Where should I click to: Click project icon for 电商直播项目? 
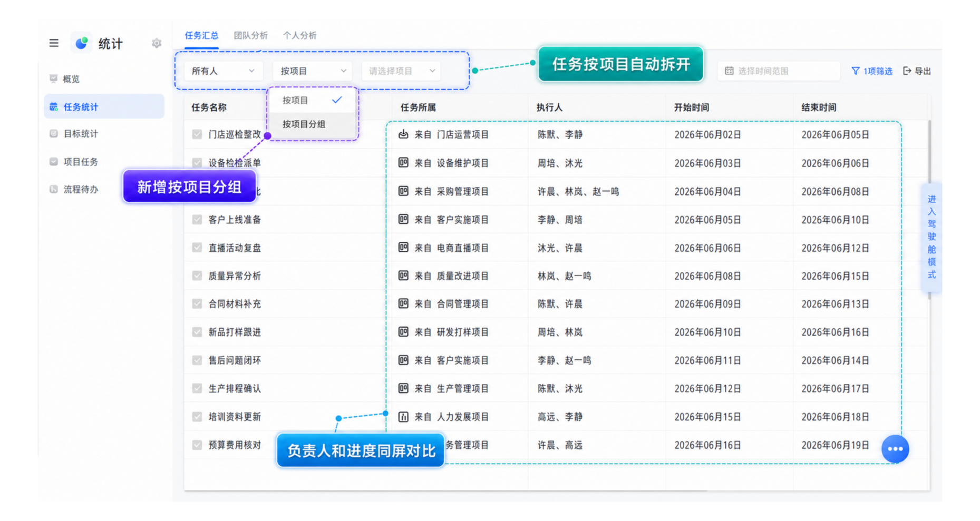pyautogui.click(x=403, y=248)
